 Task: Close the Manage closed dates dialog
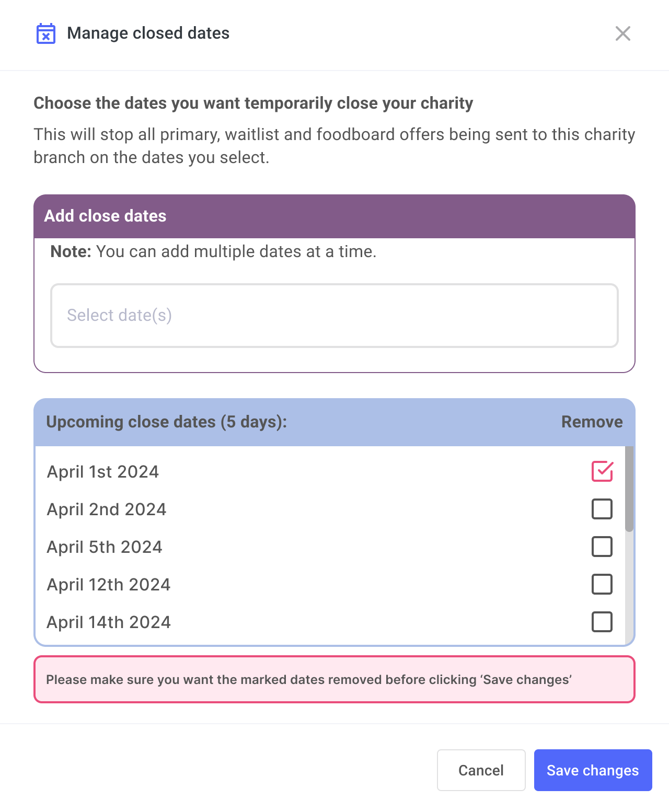point(622,33)
